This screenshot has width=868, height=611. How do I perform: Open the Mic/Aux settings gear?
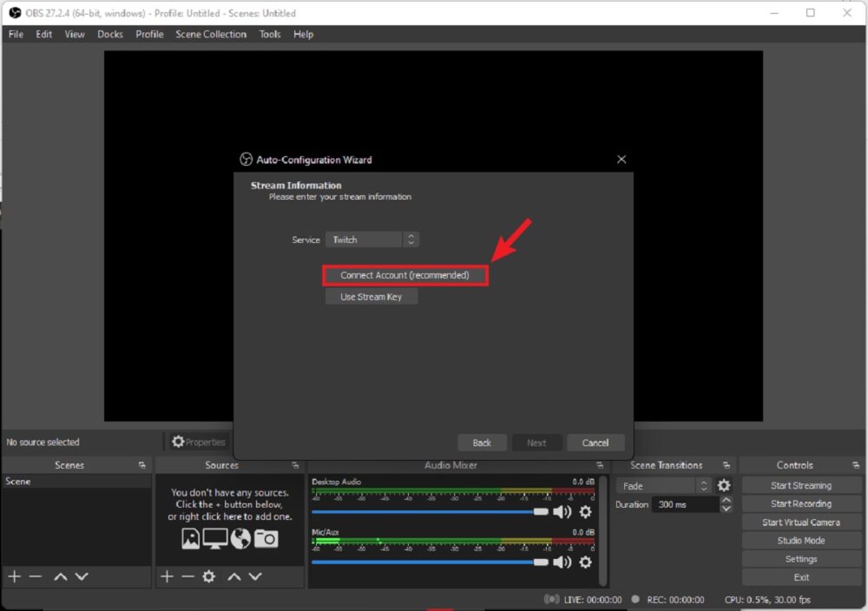[585, 562]
